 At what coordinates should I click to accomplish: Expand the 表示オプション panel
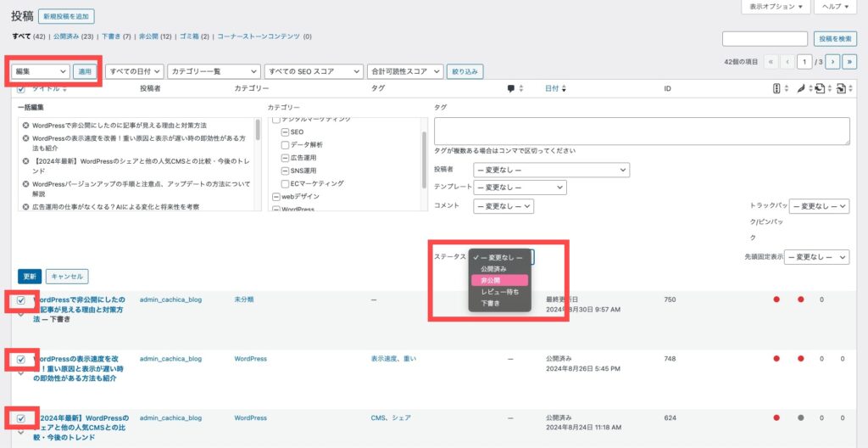click(776, 7)
